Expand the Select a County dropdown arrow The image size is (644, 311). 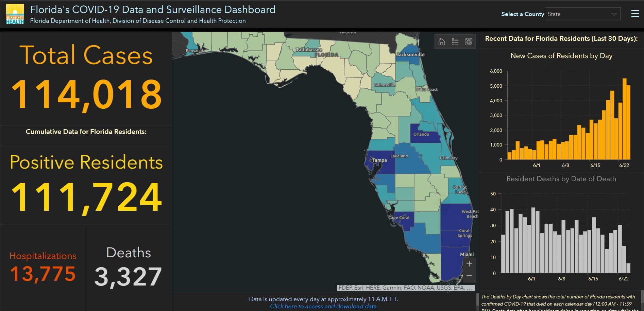614,14
